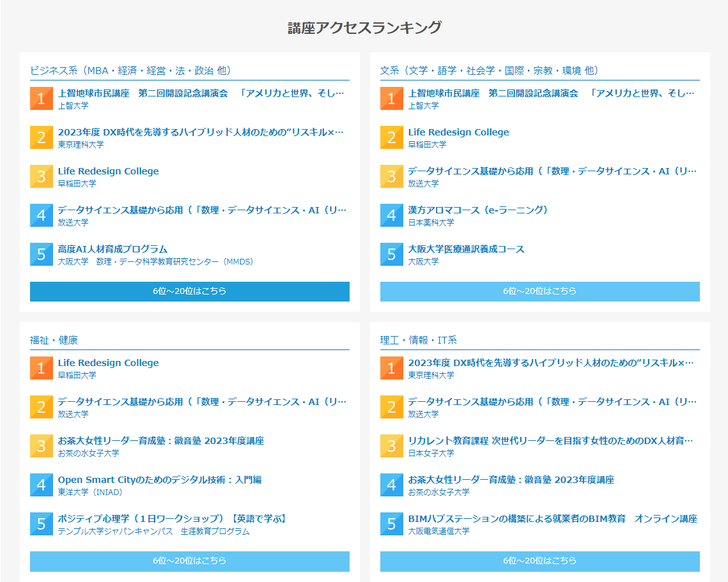
Task: Open 2023年度 DX時代 link in 理工・情報・IT系
Action: [x=551, y=363]
